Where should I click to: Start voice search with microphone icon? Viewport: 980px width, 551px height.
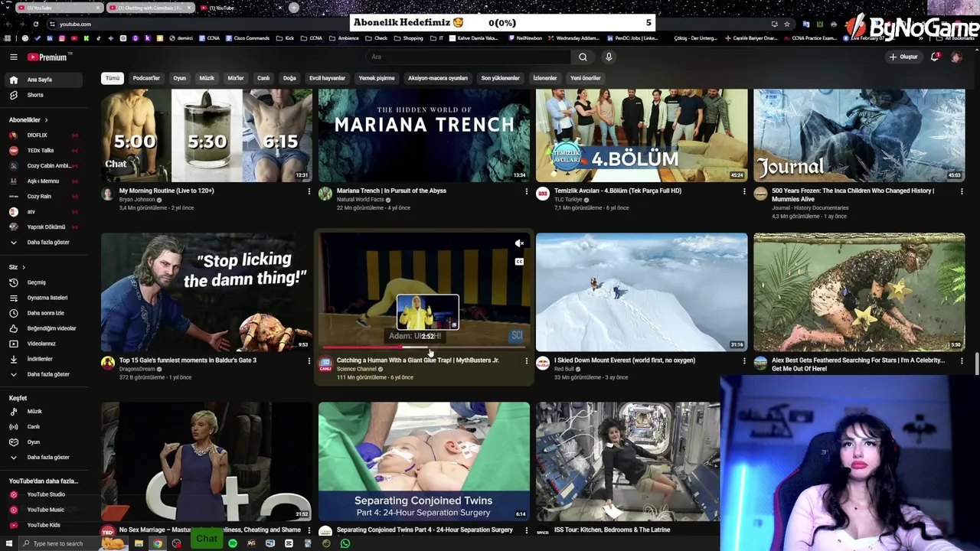coord(609,57)
